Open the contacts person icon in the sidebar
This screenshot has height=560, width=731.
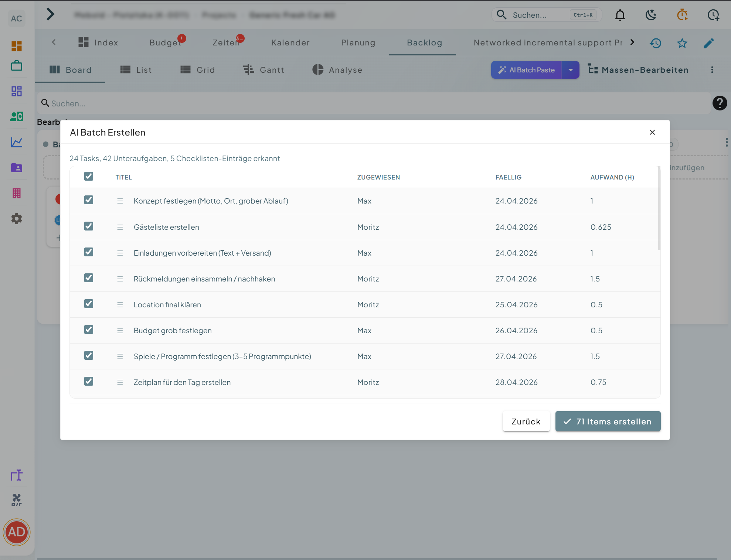17,117
